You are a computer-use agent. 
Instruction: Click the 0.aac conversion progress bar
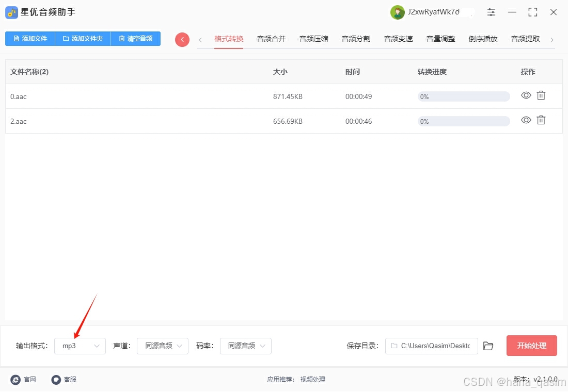click(464, 96)
